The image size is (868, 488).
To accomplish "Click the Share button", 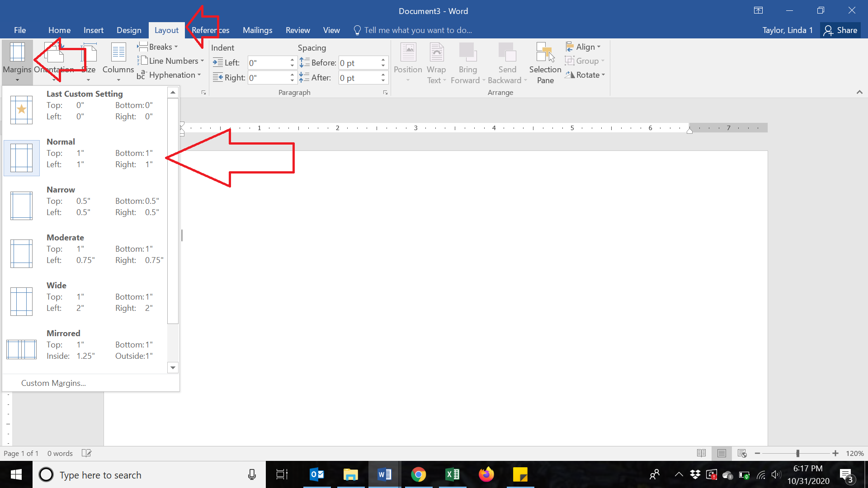I will coord(840,30).
